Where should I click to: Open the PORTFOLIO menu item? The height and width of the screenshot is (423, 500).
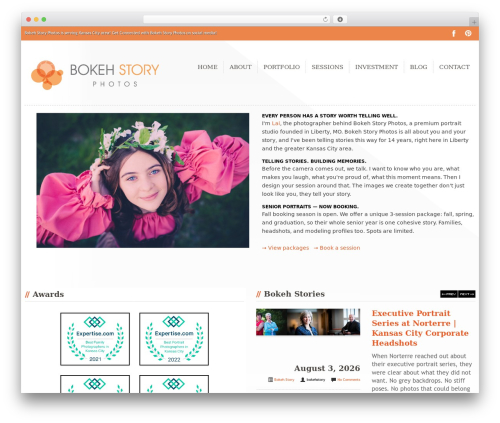(x=282, y=67)
